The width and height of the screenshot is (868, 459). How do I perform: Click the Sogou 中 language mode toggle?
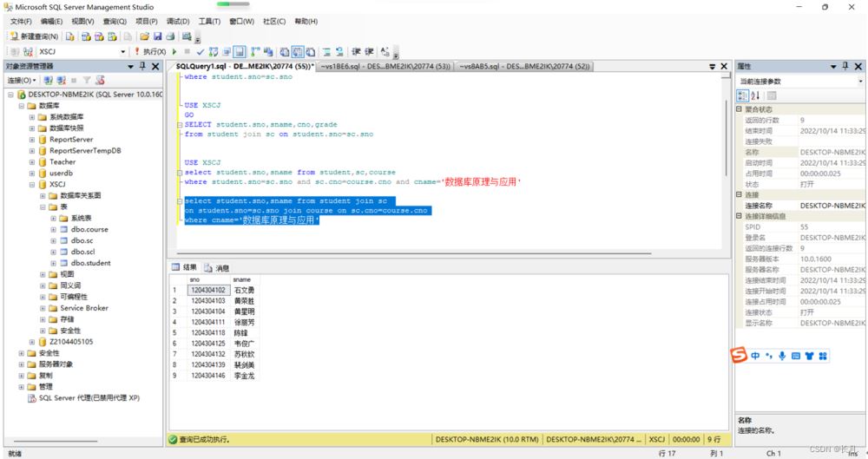(x=755, y=356)
